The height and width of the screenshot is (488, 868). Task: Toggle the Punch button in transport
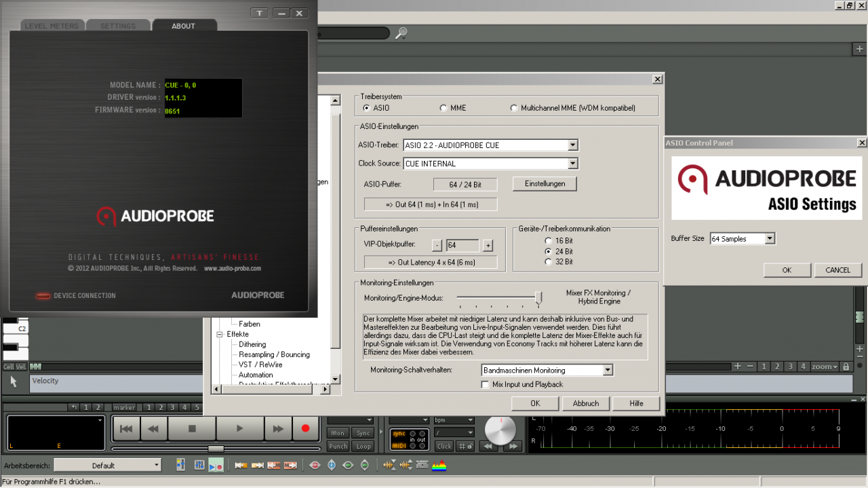point(338,446)
